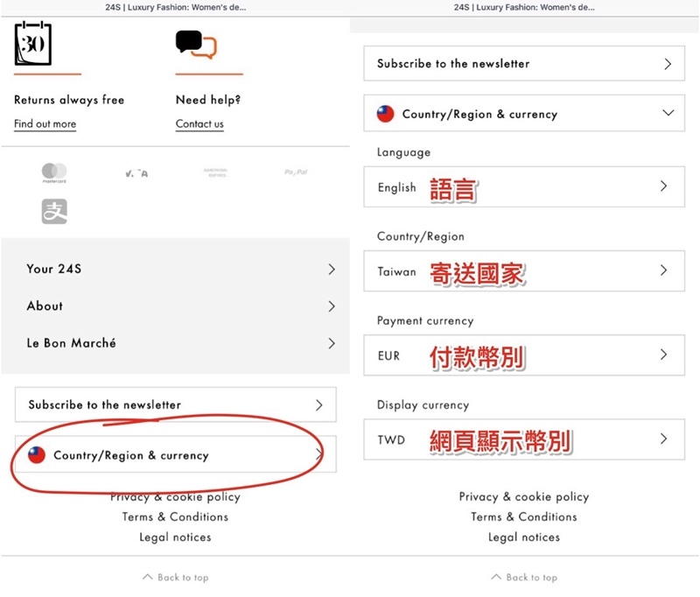This screenshot has height=597, width=700.
Task: Open Privacy & cookie policy in right panel
Action: [x=524, y=497]
